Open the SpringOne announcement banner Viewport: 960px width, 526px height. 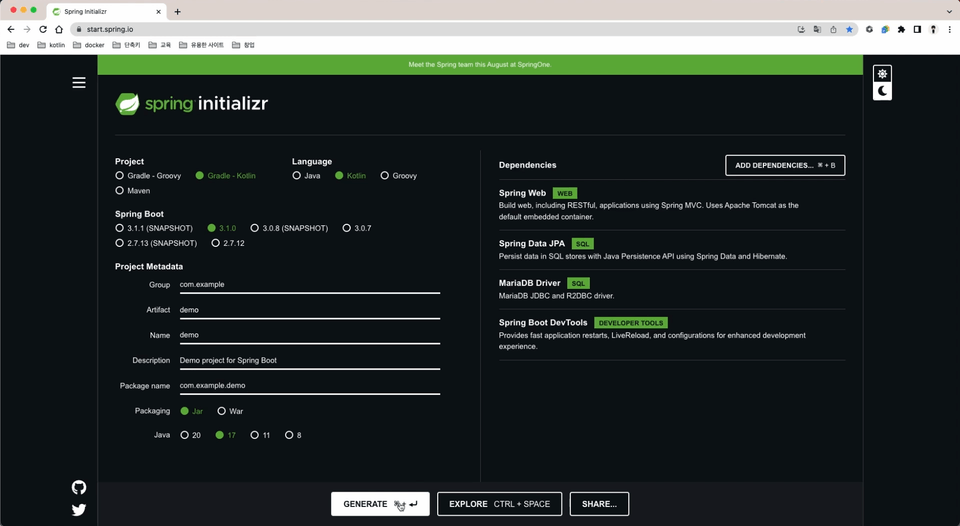(x=480, y=64)
